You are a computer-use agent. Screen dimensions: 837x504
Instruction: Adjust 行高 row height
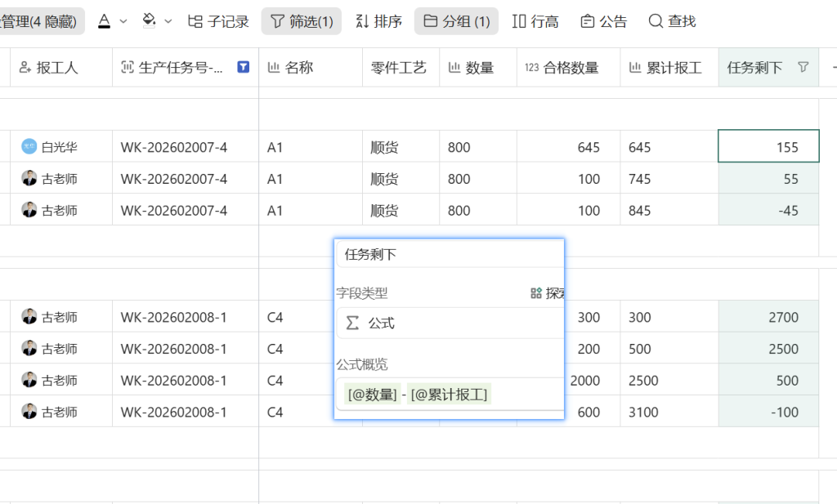point(535,21)
